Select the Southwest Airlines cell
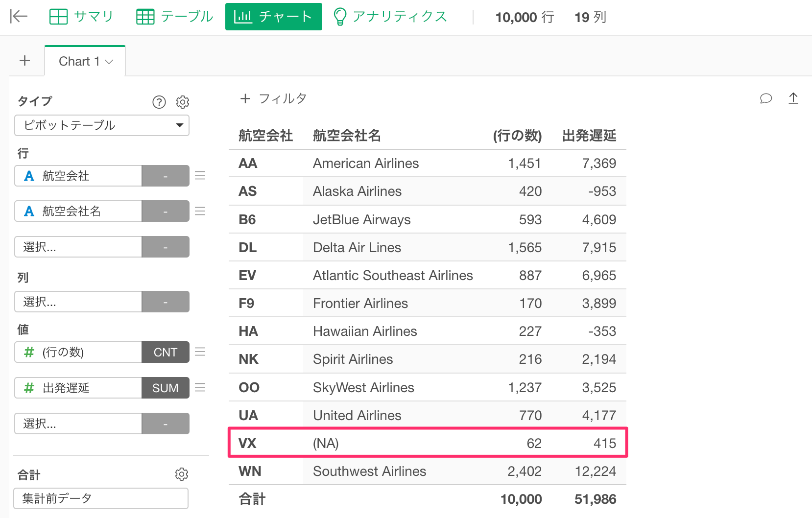This screenshot has height=518, width=812. [x=369, y=471]
